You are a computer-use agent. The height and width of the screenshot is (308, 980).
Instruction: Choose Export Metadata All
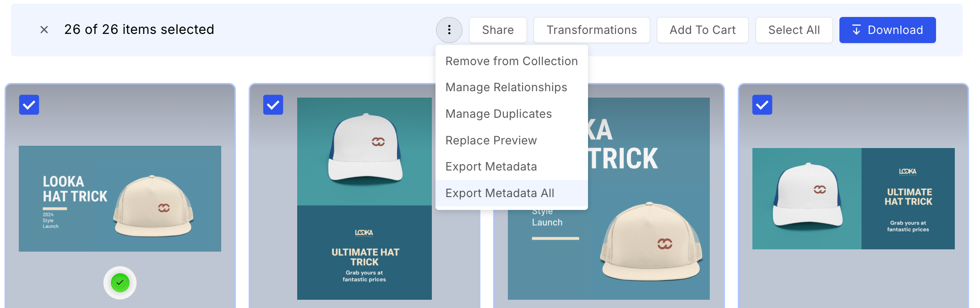point(500,193)
